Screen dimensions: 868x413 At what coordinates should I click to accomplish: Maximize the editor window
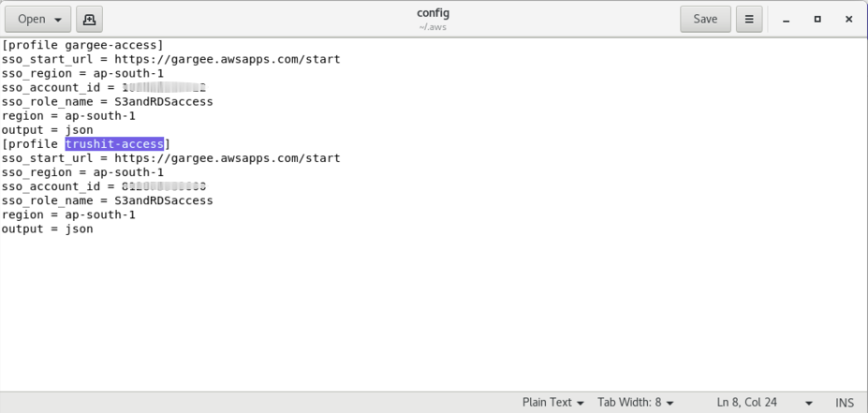(817, 19)
